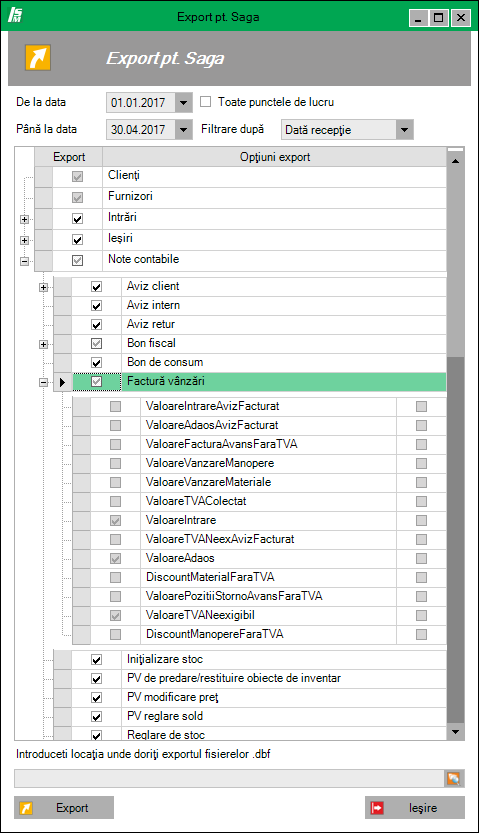Uncheck the Aviz retur checkbox

(x=96, y=325)
